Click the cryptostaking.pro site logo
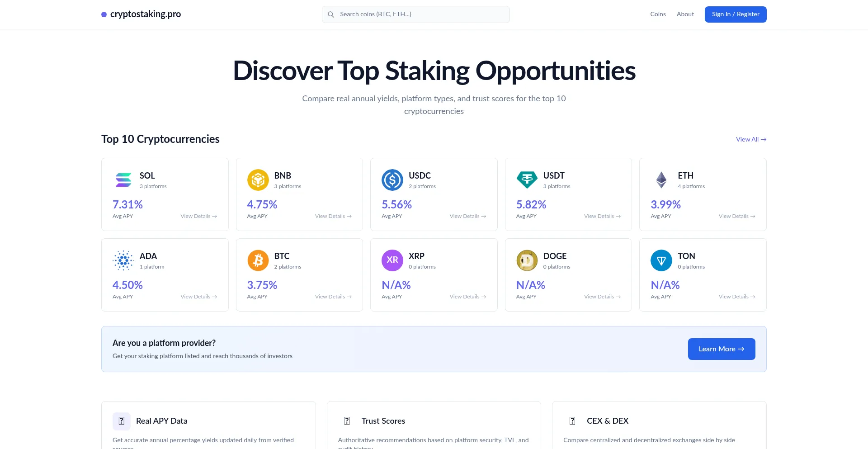868x449 pixels. click(141, 14)
